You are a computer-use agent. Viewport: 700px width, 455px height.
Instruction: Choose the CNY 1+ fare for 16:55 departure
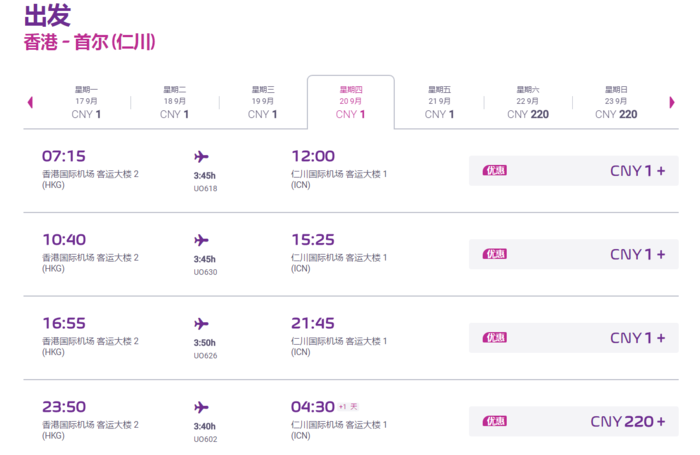pos(574,338)
